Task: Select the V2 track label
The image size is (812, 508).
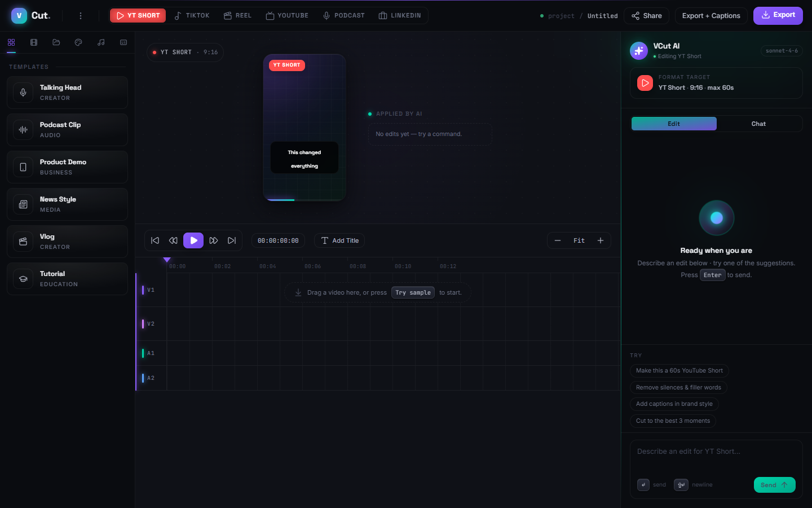Action: coord(151,324)
